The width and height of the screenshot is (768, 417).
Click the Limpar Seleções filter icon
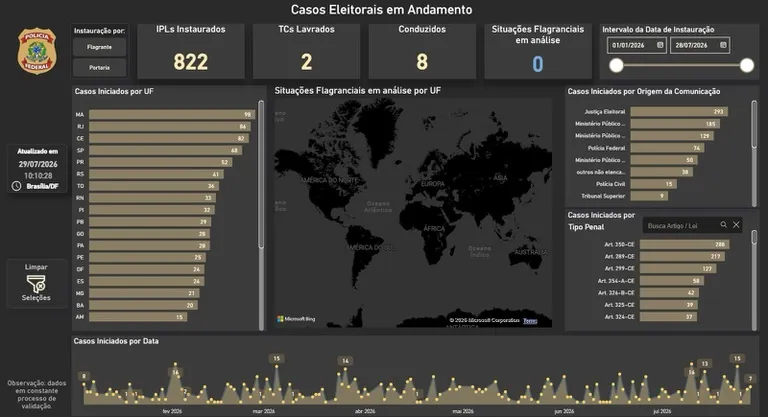(36, 284)
